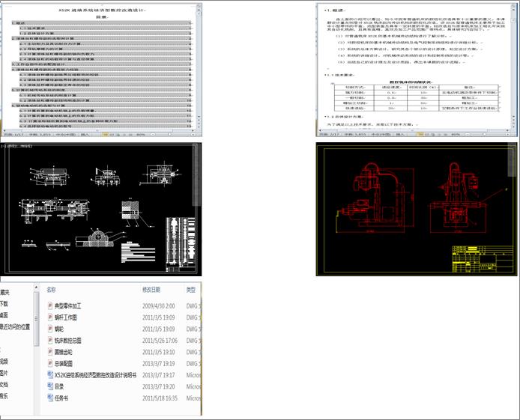This screenshot has width=520, height=420.
Task: Select the 铣床数控总图 file icon
Action: 50,340
